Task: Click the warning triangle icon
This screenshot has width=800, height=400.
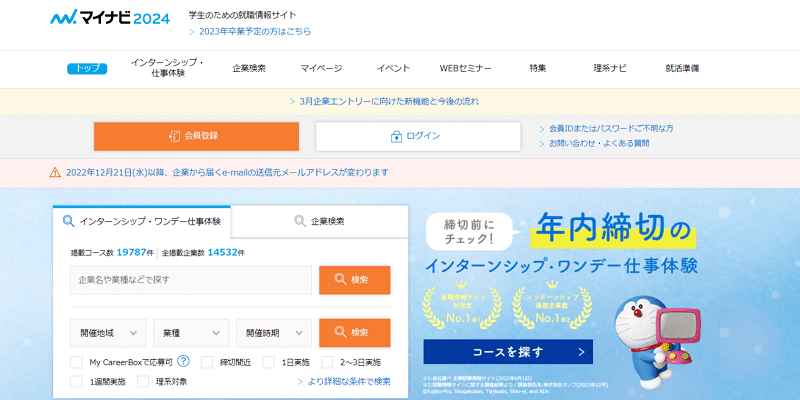Action: pos(55,172)
